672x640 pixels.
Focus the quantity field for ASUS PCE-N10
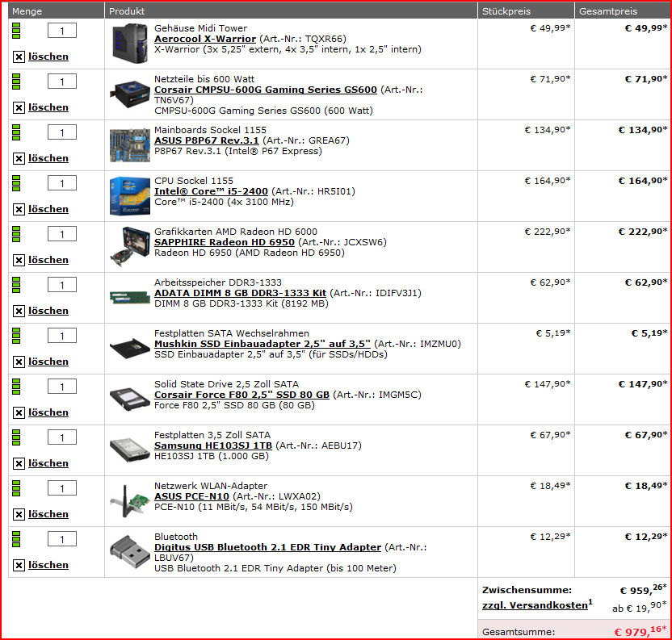pyautogui.click(x=62, y=488)
